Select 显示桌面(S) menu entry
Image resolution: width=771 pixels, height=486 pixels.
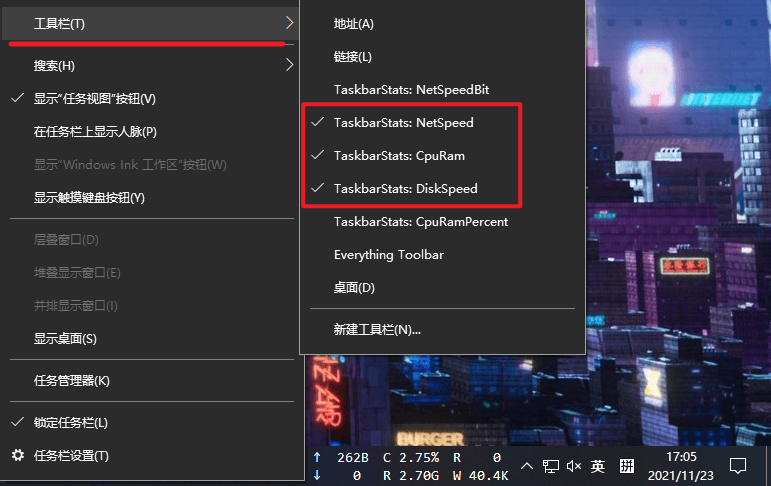click(x=65, y=339)
